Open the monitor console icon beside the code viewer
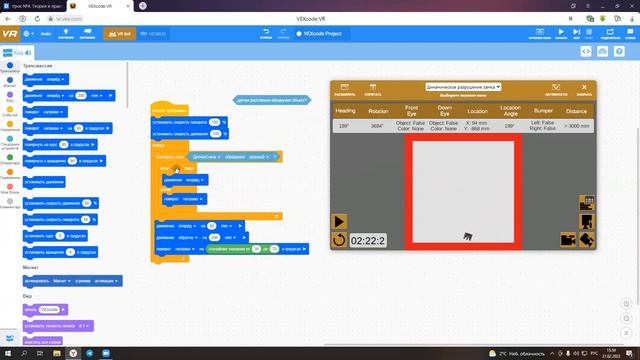 tap(602, 51)
